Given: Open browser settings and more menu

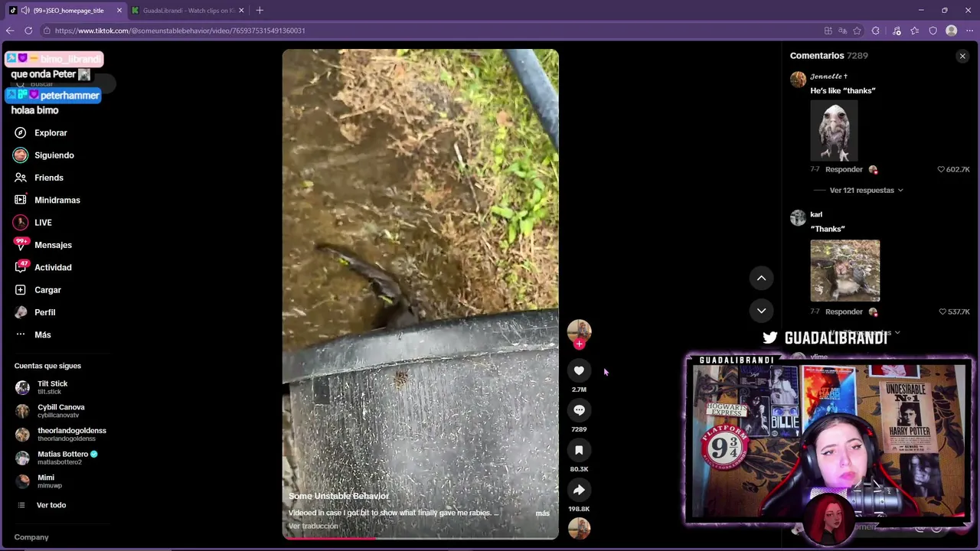Looking at the screenshot, I should point(969,31).
